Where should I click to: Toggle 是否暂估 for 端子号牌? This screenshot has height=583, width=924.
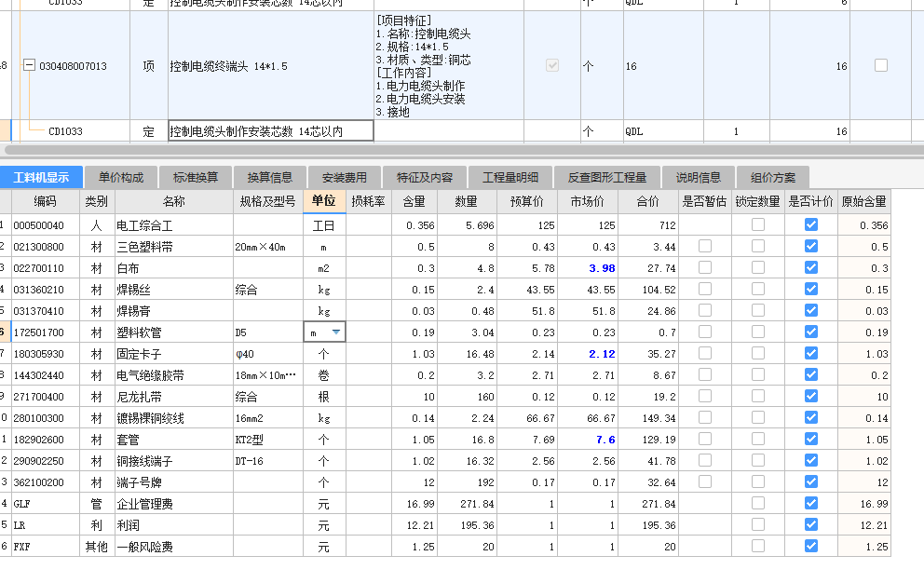coord(705,481)
